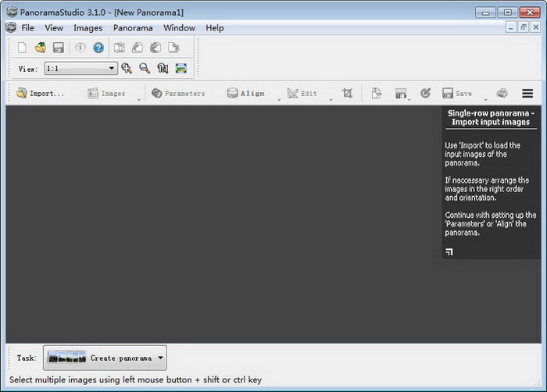This screenshot has height=392, width=547.
Task: Open the View zoom 1:1 dropdown
Action: (81, 69)
